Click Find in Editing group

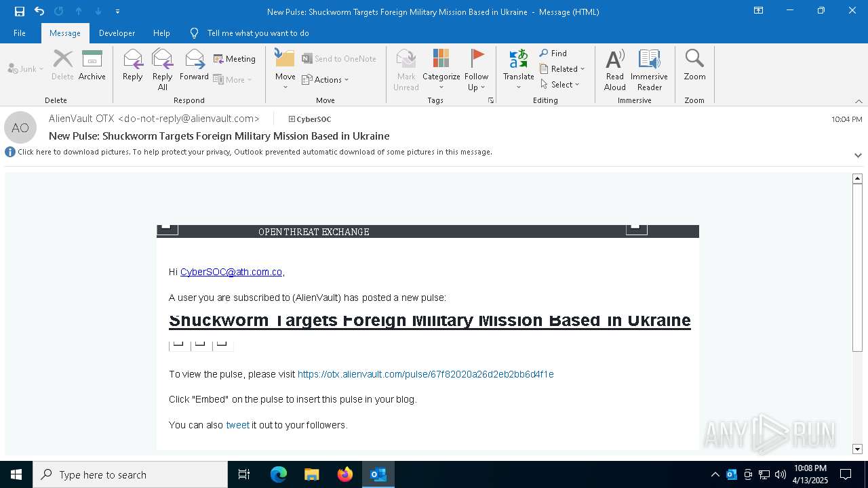[553, 54]
